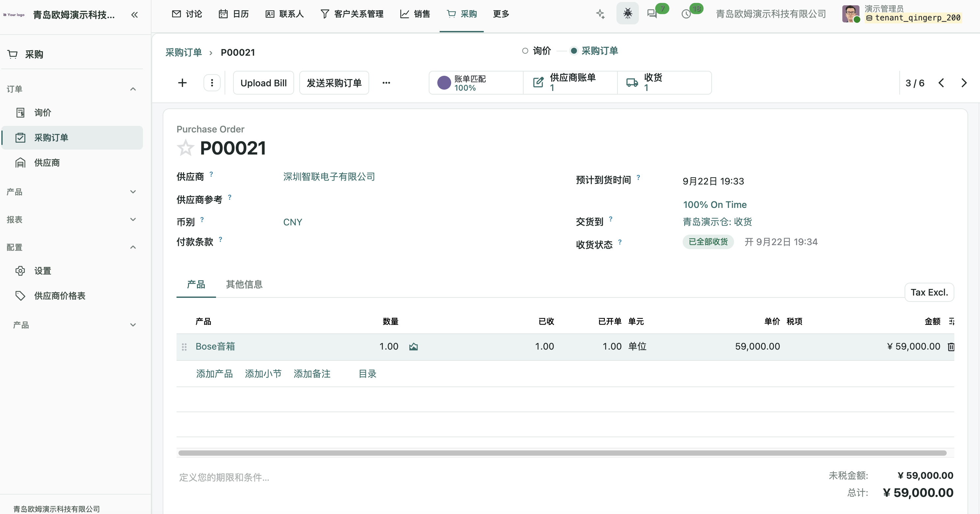Select the 采购订单 status stage
The height and width of the screenshot is (514, 980).
click(594, 51)
